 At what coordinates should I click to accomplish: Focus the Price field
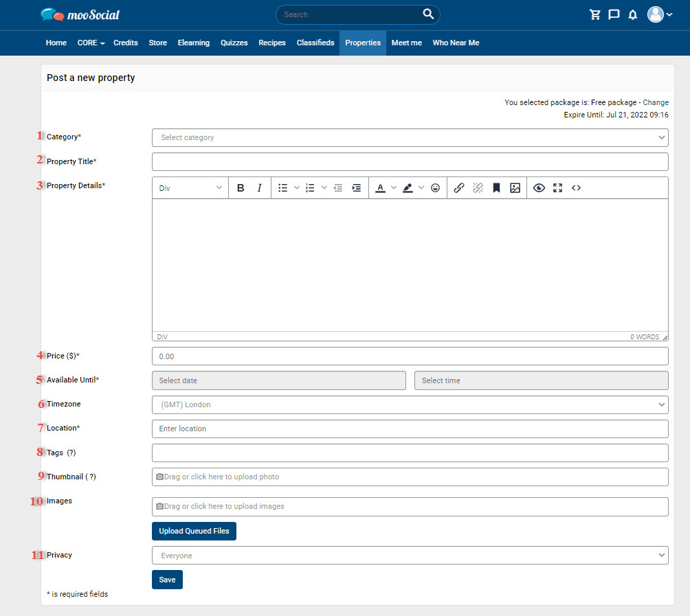(x=410, y=356)
